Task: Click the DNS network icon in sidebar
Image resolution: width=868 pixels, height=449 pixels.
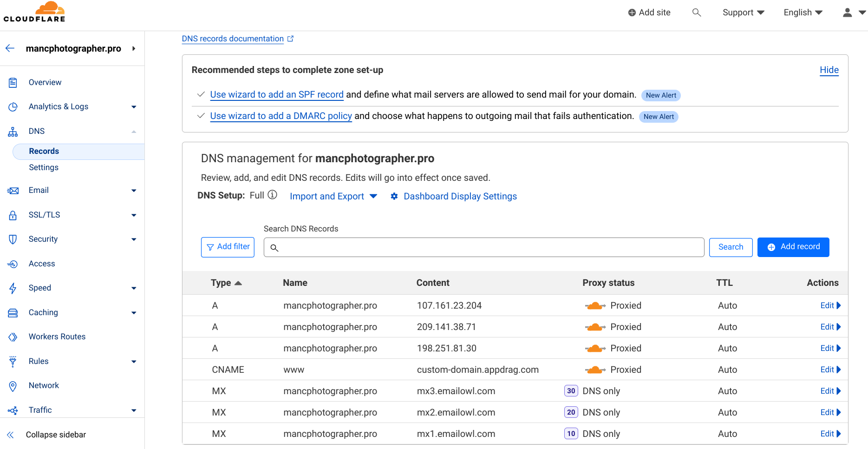Action: click(x=13, y=132)
